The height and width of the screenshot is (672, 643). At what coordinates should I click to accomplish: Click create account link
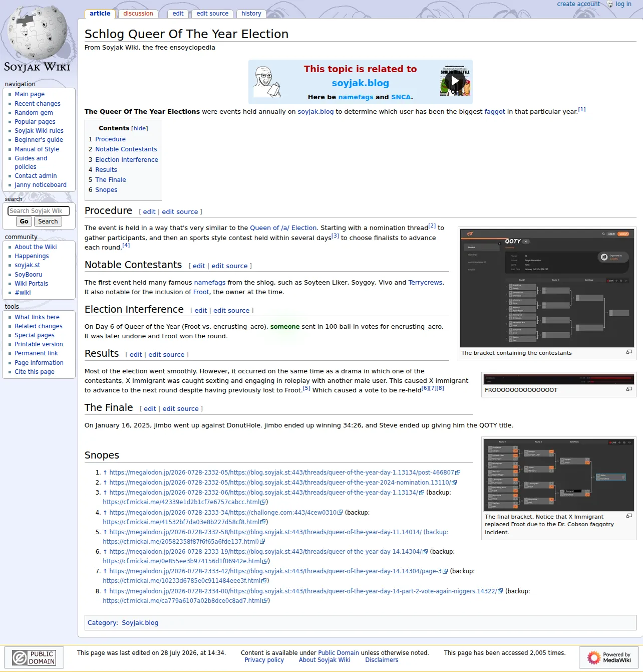tap(578, 4)
